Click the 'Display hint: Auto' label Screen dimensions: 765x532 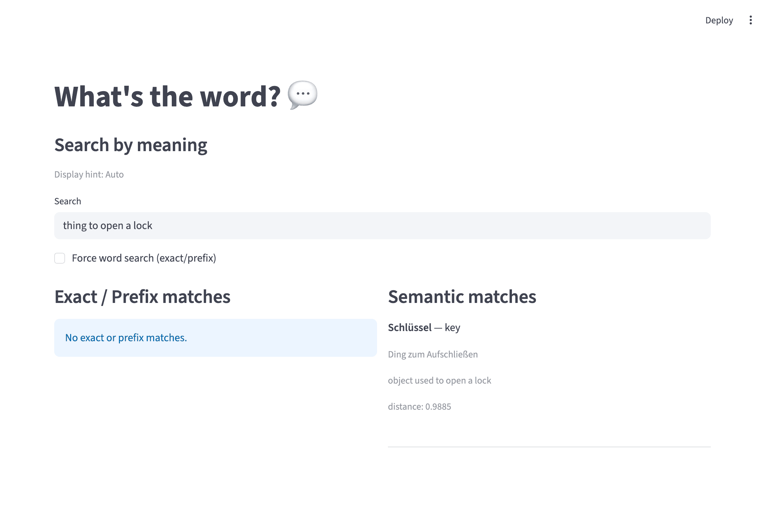point(89,174)
